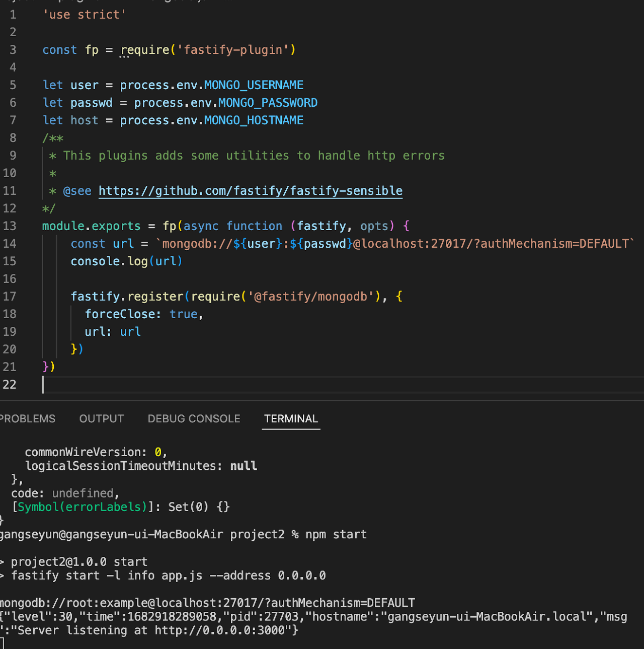
Task: Click the console.log(url) call
Action: pos(126,261)
